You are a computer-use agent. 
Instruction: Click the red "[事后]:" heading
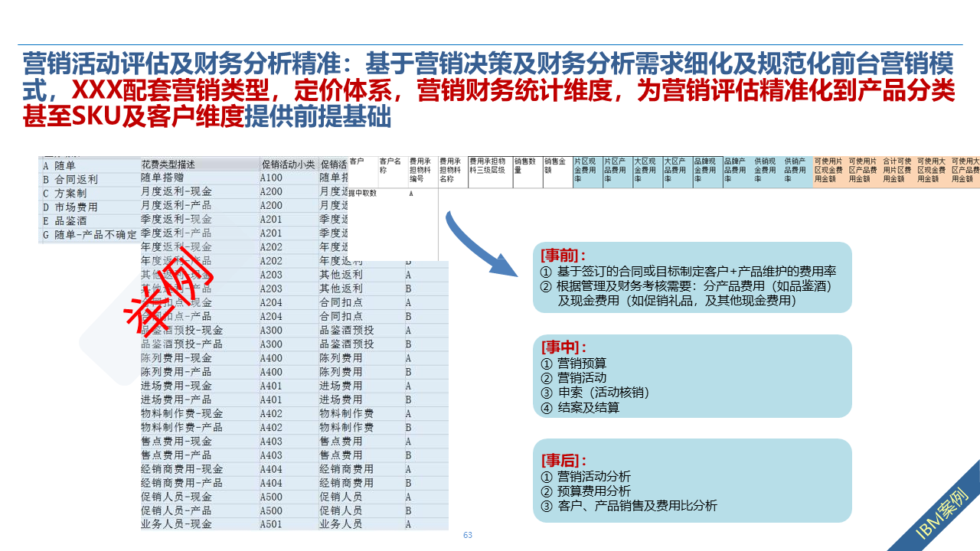[563, 460]
